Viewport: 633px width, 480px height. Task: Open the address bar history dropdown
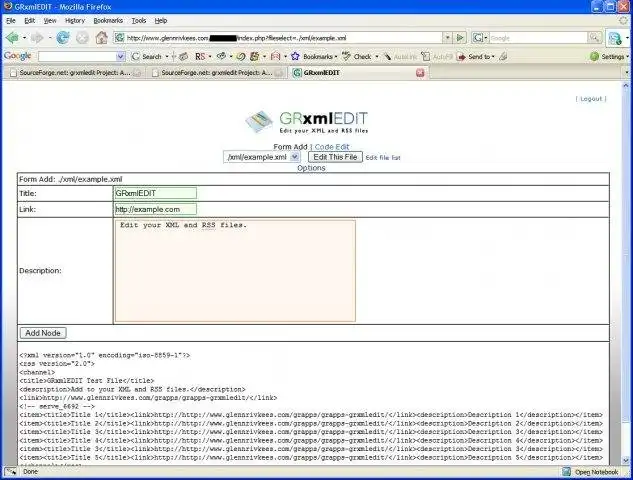[x=447, y=38]
